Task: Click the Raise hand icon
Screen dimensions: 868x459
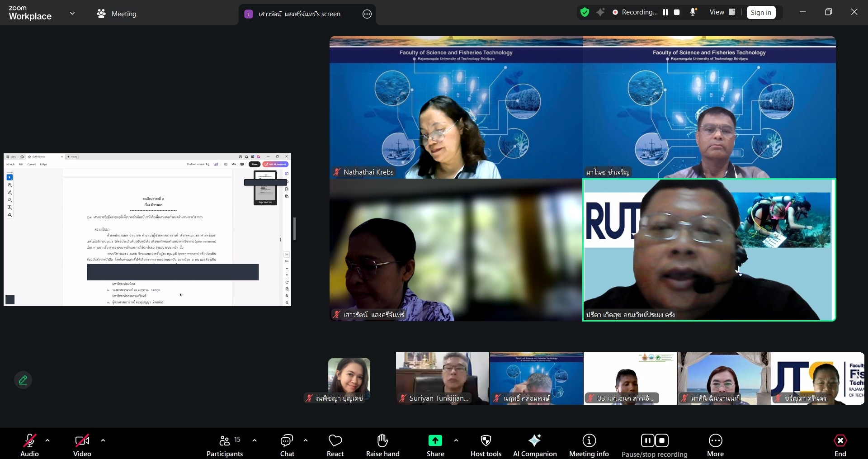Action: pyautogui.click(x=382, y=445)
